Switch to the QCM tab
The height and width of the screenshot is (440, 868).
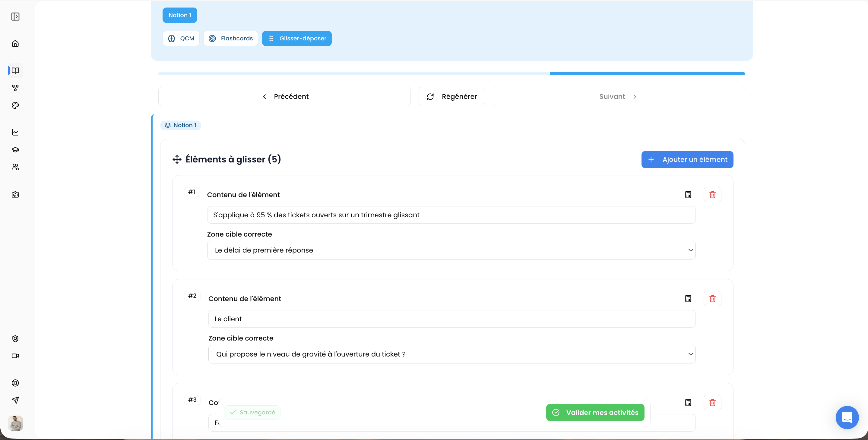[181, 38]
